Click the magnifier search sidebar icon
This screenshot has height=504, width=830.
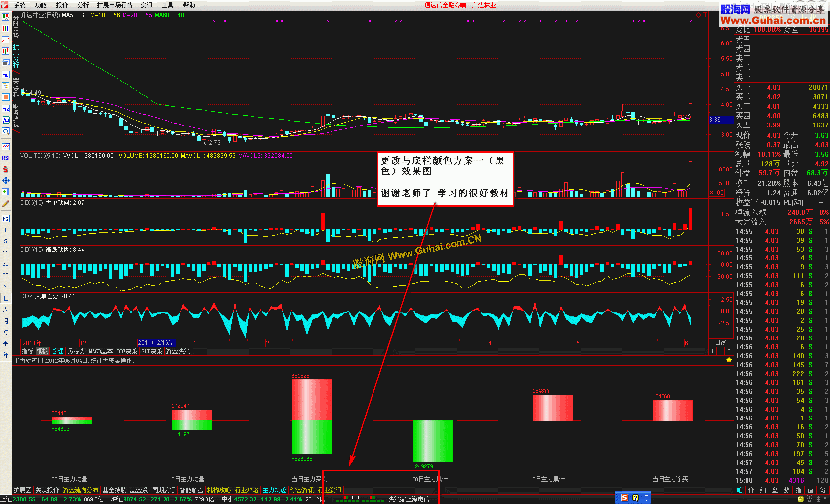(x=6, y=131)
